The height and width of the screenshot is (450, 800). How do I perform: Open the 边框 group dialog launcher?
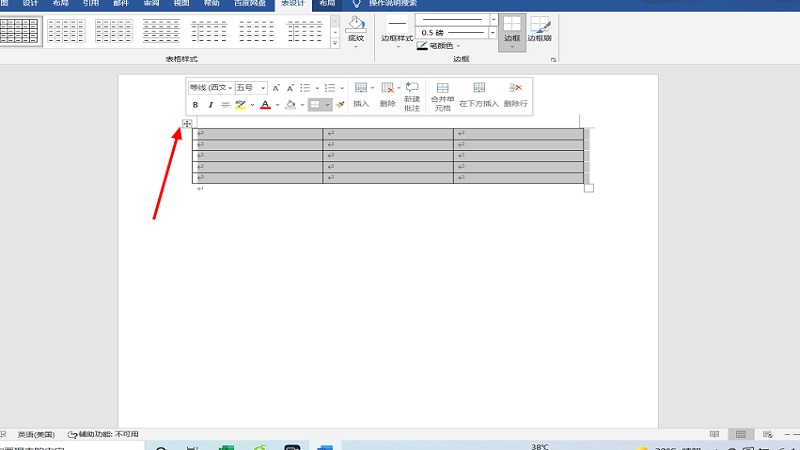point(554,60)
